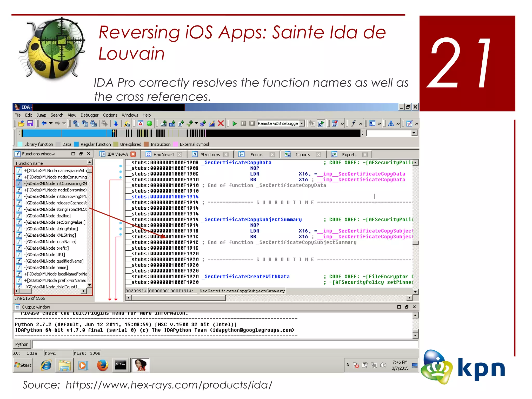Switch to the Enums tab
The width and height of the screenshot is (532, 399).
[x=256, y=155]
